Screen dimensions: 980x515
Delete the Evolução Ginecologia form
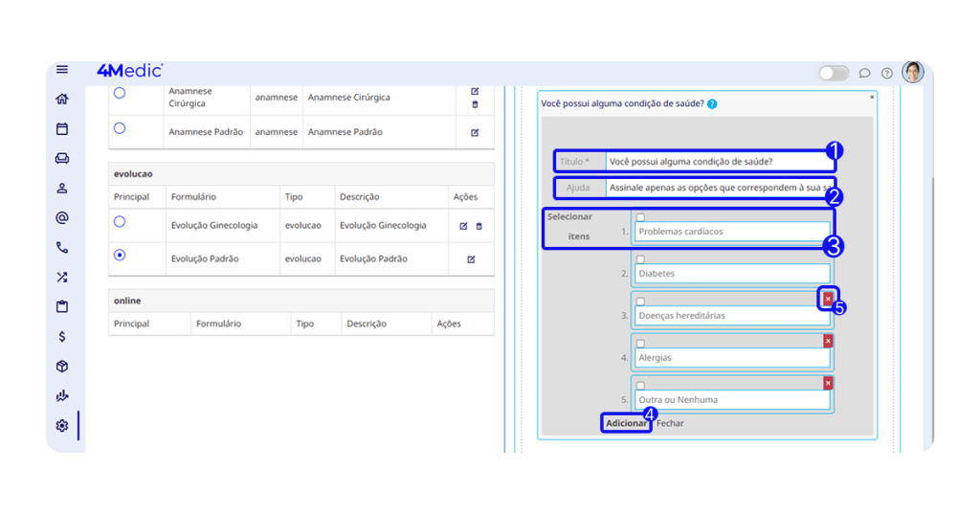point(479,226)
